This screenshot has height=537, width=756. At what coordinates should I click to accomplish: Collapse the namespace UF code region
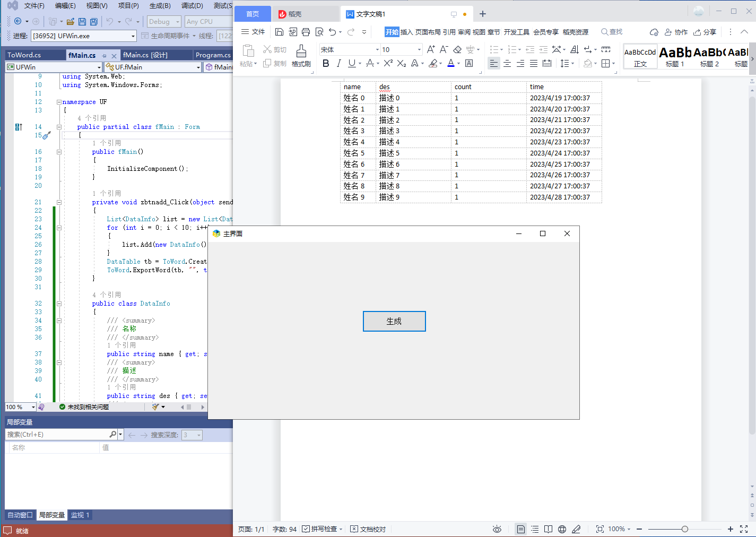click(x=59, y=102)
